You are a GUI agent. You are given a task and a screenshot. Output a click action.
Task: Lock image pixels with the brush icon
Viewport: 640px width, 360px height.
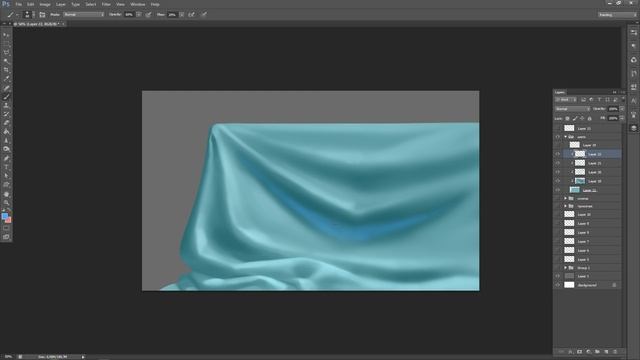pyautogui.click(x=575, y=118)
